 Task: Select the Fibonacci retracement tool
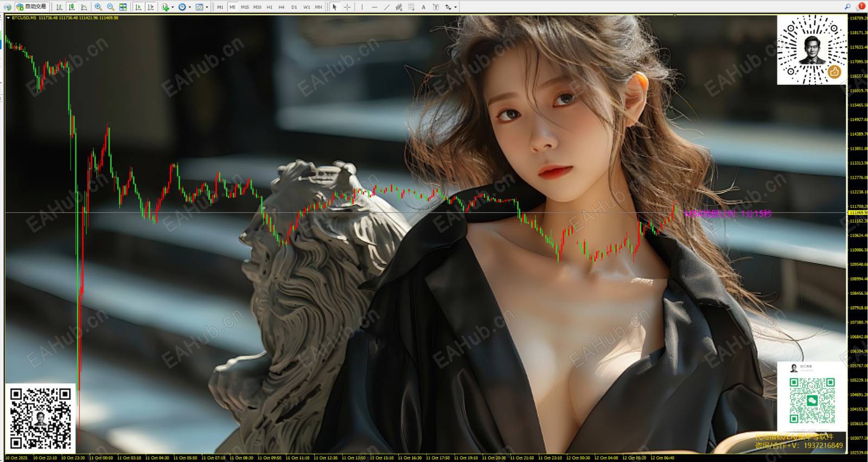412,7
